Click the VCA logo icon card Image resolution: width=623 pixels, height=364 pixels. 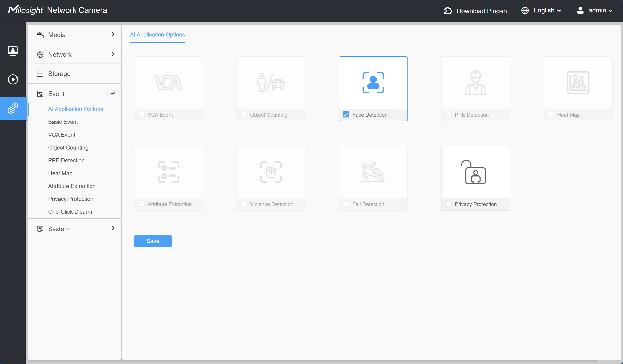[x=168, y=83]
